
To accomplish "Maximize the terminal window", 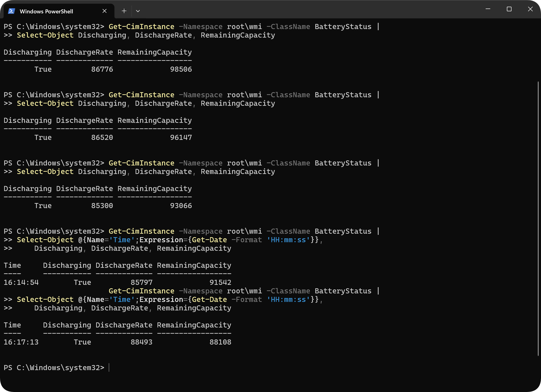I will tap(509, 9).
